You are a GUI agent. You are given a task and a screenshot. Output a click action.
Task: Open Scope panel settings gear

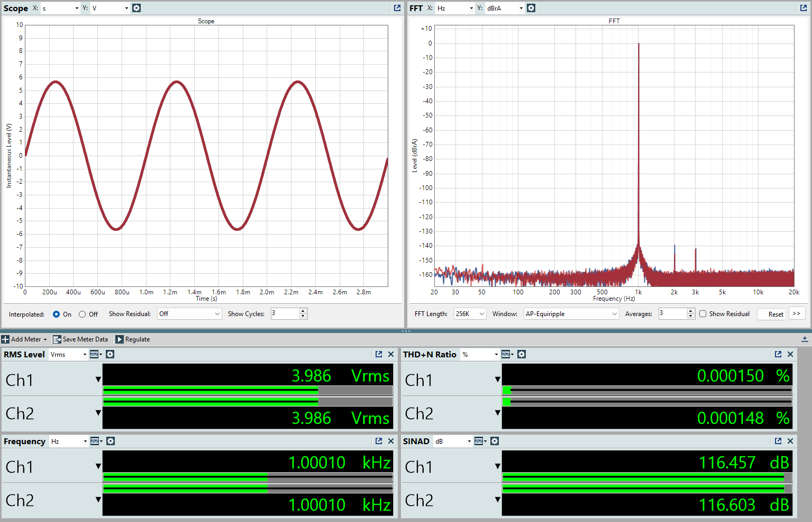pos(136,8)
